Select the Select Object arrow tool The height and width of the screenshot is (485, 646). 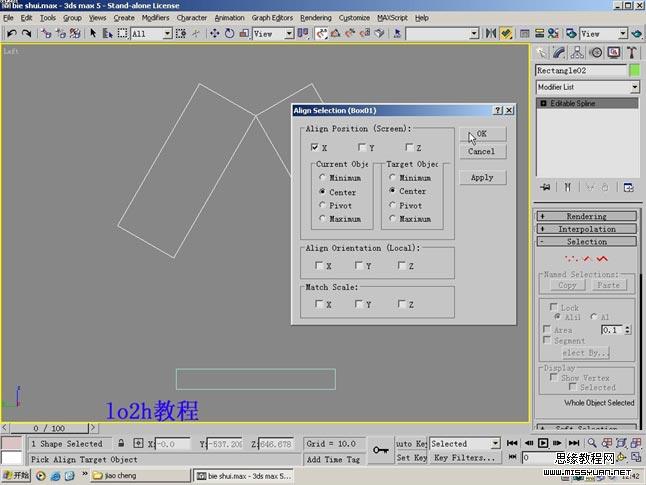pyautogui.click(x=93, y=33)
